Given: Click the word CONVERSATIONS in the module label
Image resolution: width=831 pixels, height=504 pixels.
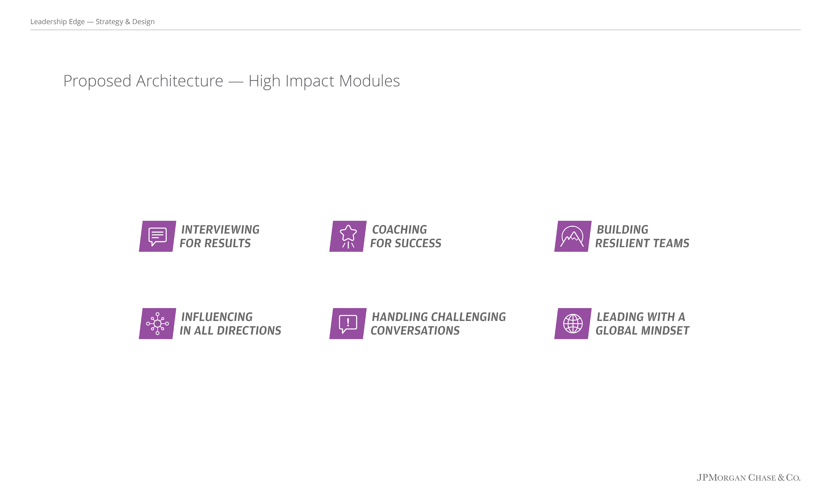Looking at the screenshot, I should (415, 331).
